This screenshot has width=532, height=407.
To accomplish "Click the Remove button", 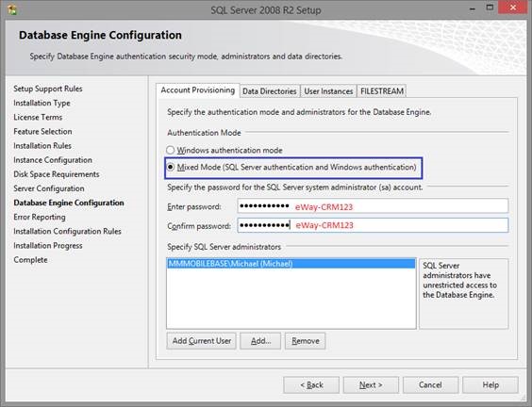I will tap(306, 341).
